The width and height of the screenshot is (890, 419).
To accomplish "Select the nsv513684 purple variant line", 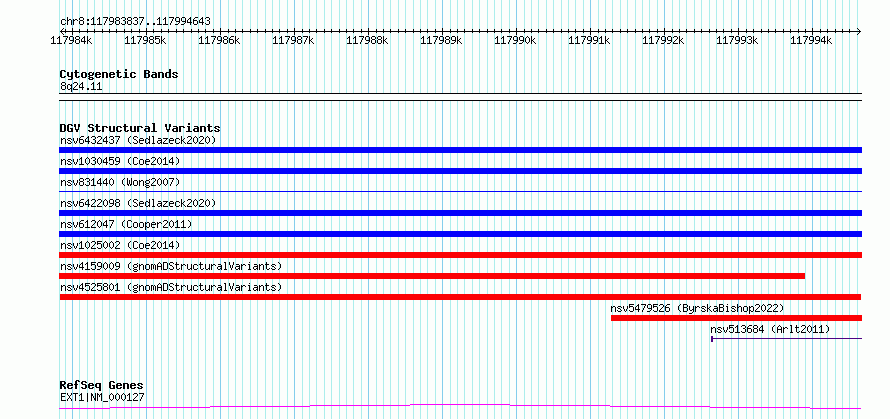I will click(786, 339).
